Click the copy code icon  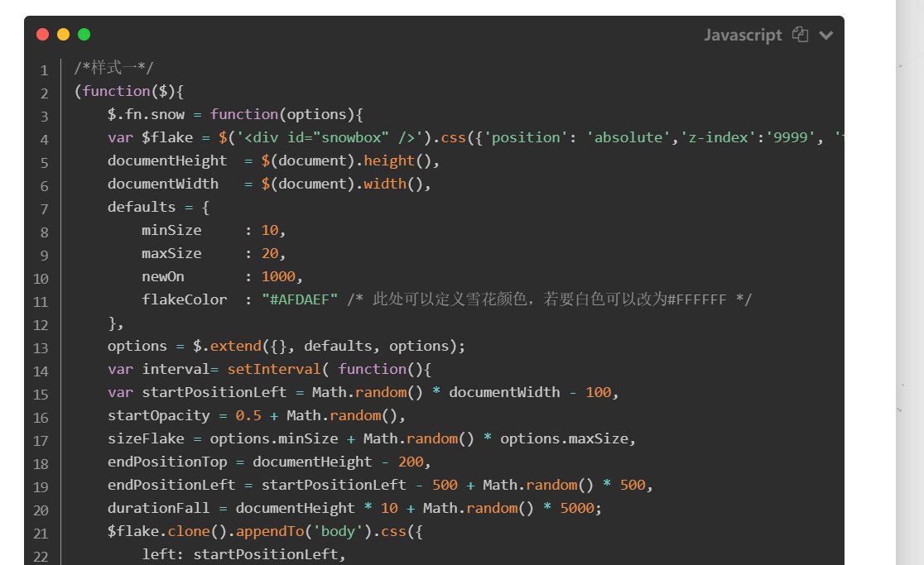click(800, 35)
